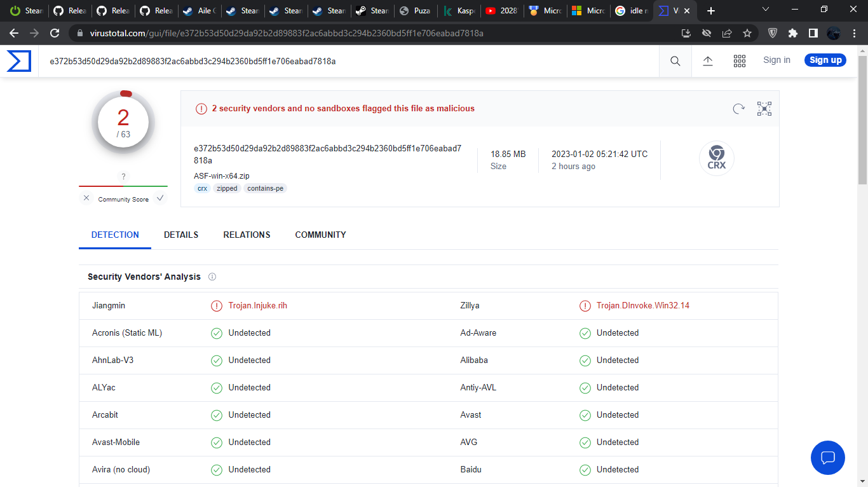Click the alert icon beside Trojan.Injuke.rih
Screen dimensions: 868x487
coord(217,306)
